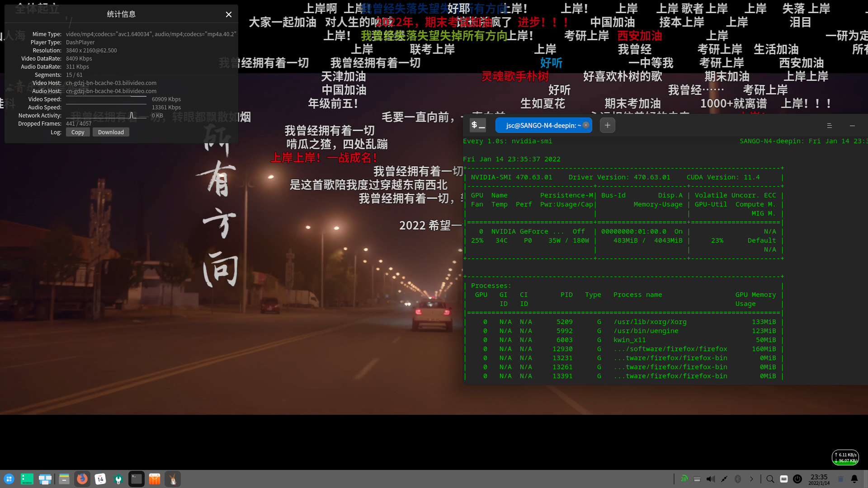Close the jsc@SANGO-N4-deepin tab
Viewport: 868px width, 488px height.
coord(586,126)
